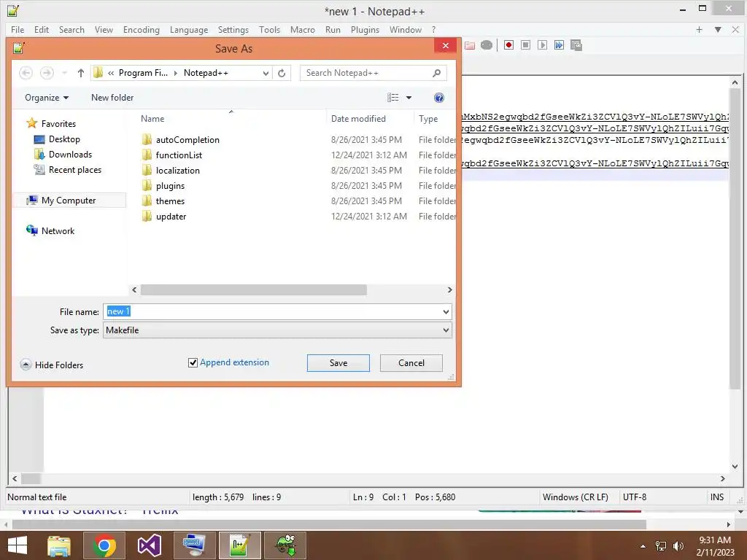Click the Stop recording macro icon
Screen dimensions: 747x560
525,45
